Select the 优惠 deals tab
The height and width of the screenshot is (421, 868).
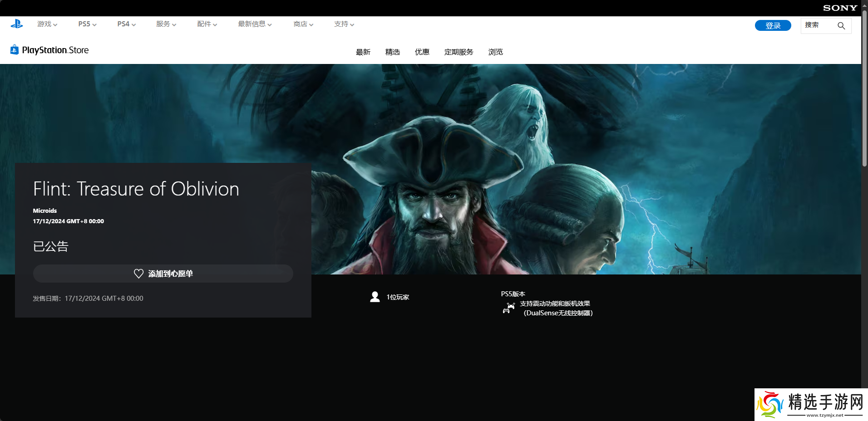(x=422, y=52)
